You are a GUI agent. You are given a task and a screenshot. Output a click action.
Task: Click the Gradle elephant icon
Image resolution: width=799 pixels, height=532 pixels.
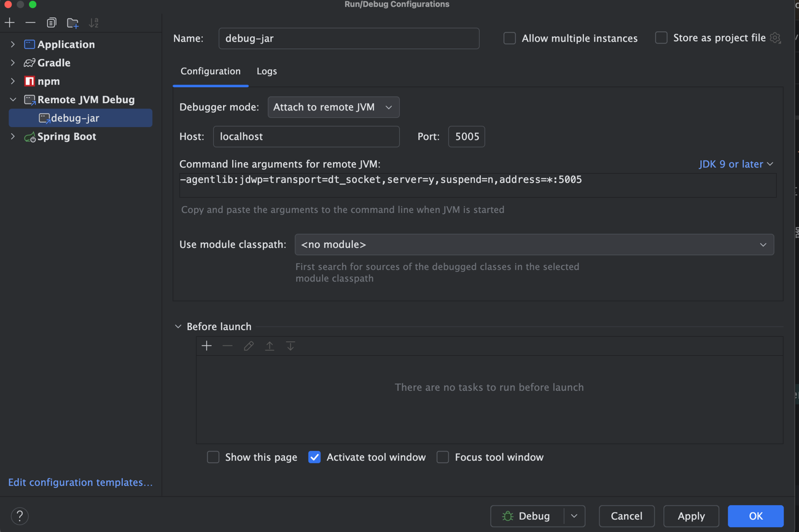29,63
